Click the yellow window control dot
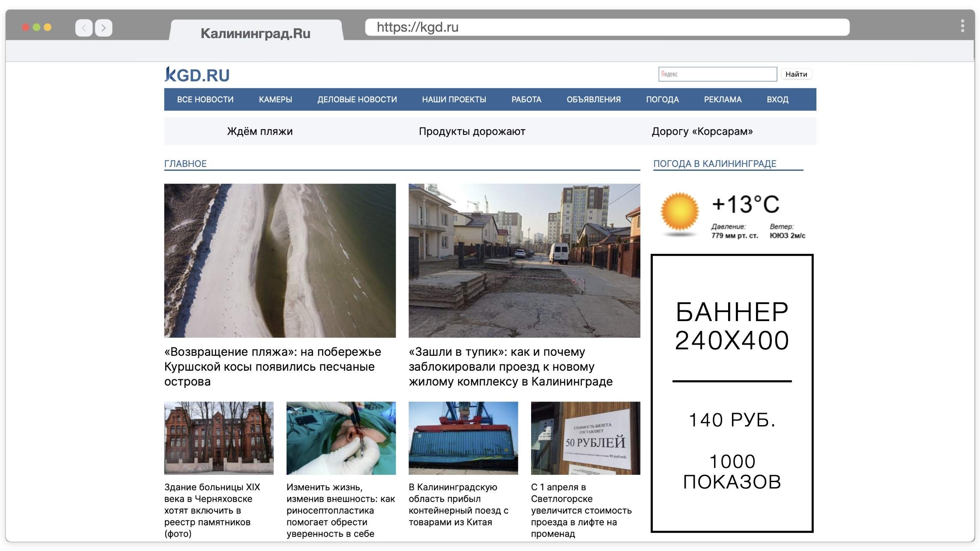This screenshot has width=980, height=551. (x=48, y=27)
